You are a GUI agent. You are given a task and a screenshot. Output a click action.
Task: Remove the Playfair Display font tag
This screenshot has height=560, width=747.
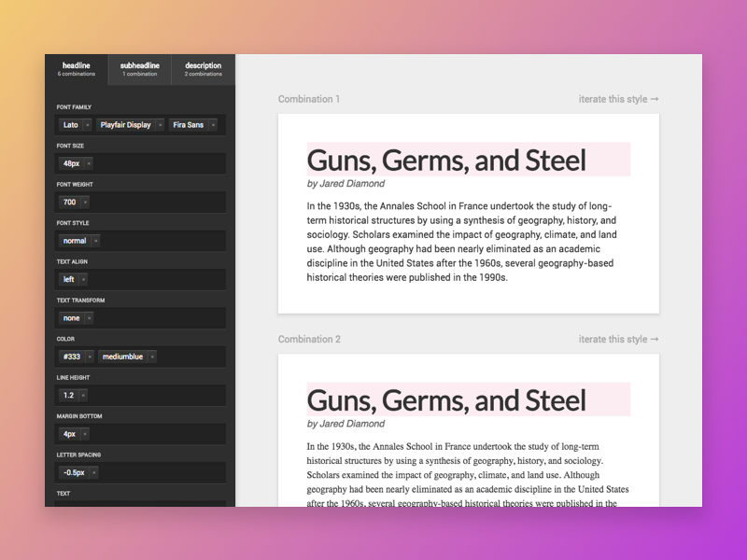click(x=160, y=125)
